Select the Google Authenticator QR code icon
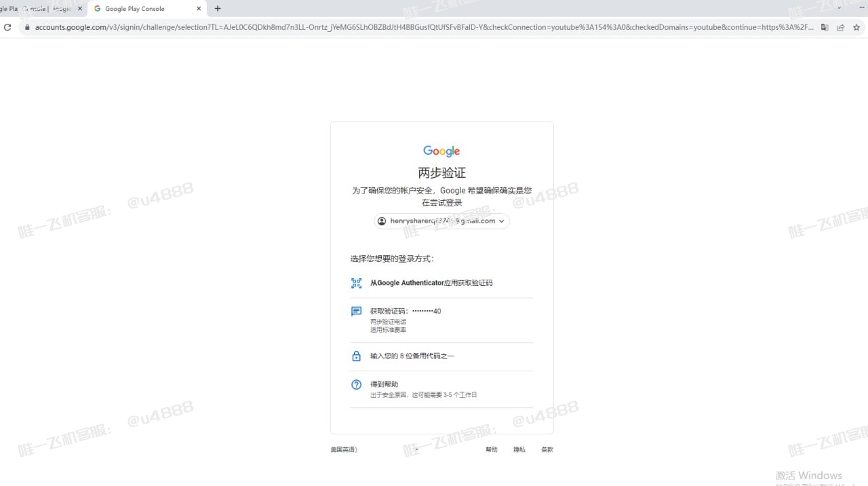Viewport: 868px width, 486px height. point(356,283)
